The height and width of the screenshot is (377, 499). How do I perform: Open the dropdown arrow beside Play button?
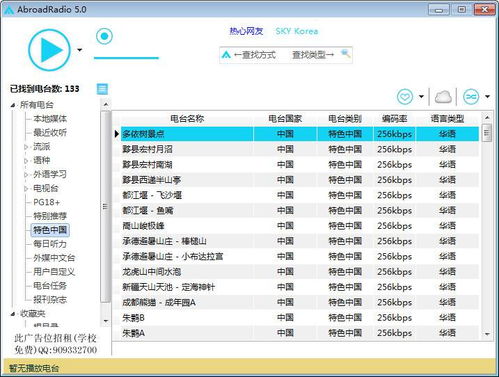80,50
